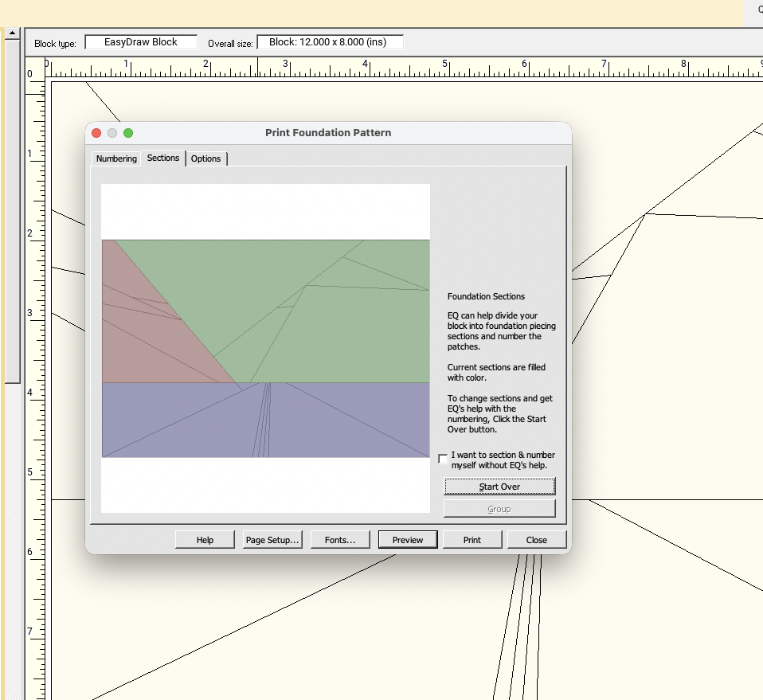Open Page Setup dialog
This screenshot has width=763, height=700.
pos(272,540)
